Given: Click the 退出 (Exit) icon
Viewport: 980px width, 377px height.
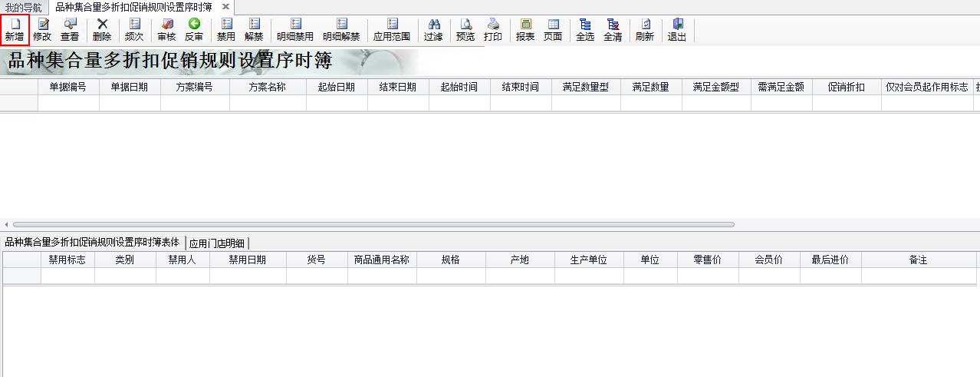Looking at the screenshot, I should [x=677, y=30].
